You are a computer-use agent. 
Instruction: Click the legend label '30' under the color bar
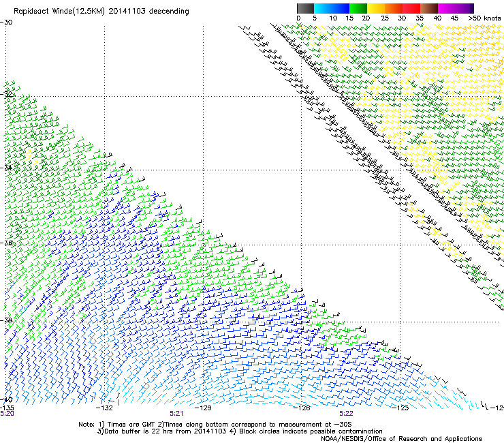[402, 18]
